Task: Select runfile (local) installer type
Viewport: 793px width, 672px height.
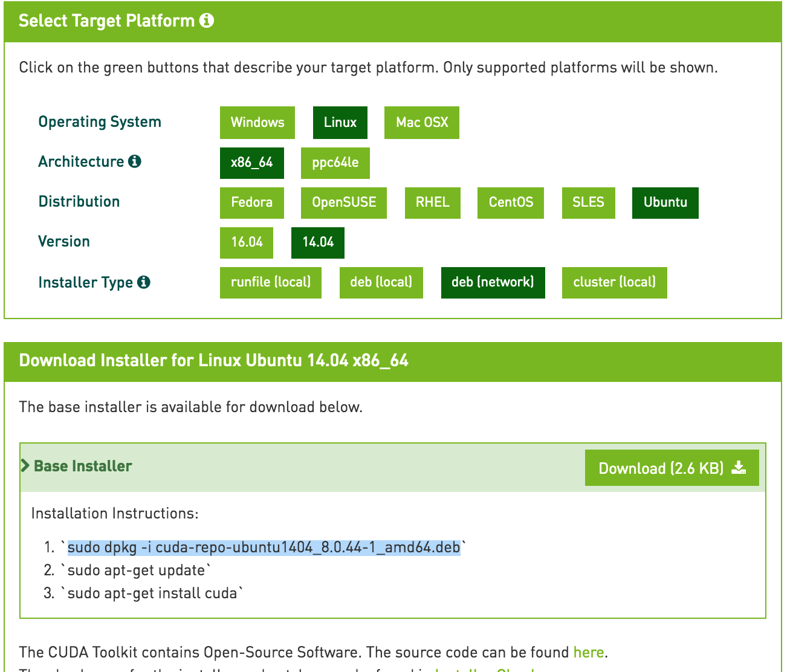Action: tap(271, 282)
